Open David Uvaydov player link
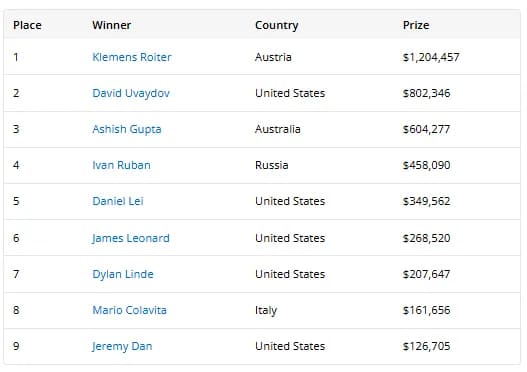This screenshot has width=527, height=372. [x=131, y=93]
